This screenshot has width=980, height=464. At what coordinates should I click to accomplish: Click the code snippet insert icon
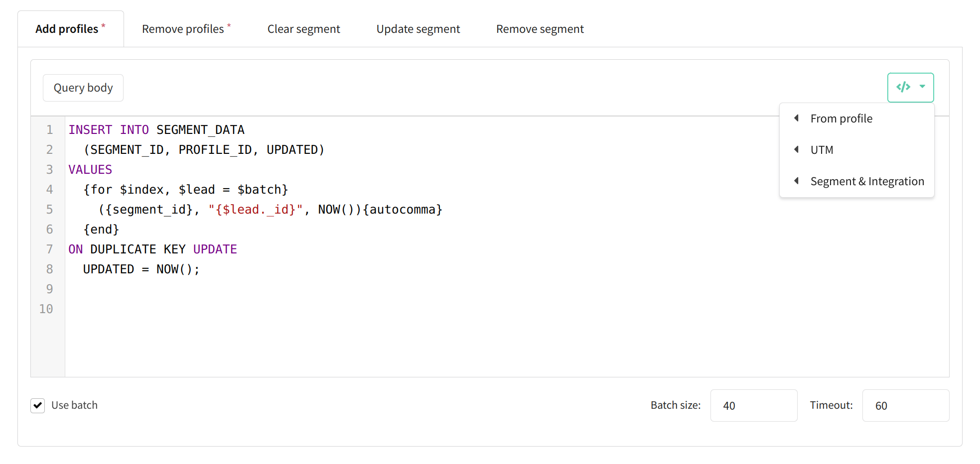(903, 87)
